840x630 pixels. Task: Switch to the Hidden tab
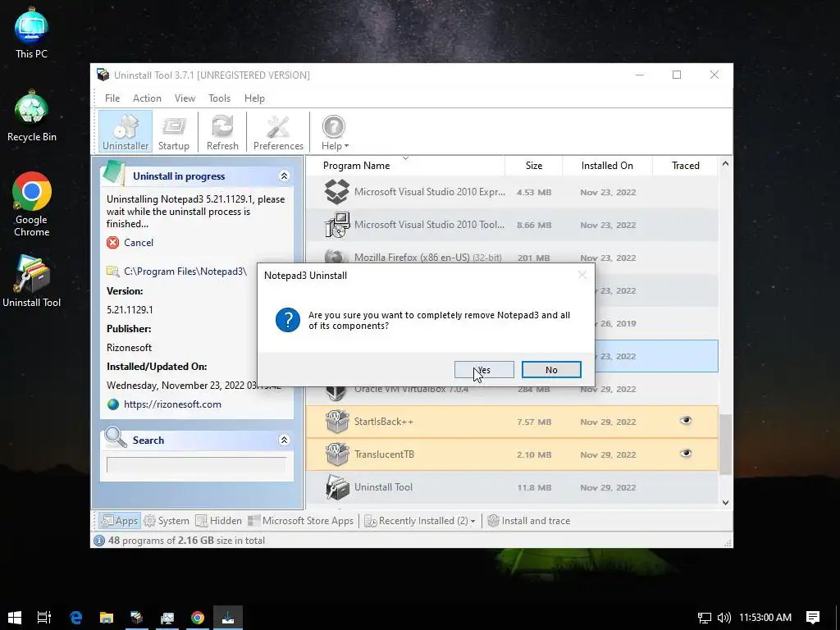pyautogui.click(x=218, y=521)
